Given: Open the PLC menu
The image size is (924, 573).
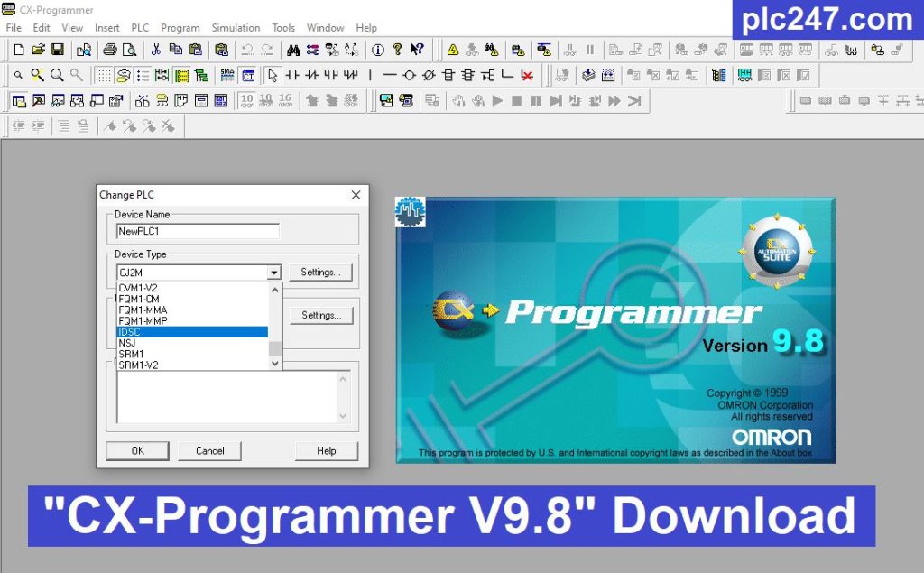Looking at the screenshot, I should pyautogui.click(x=140, y=28).
